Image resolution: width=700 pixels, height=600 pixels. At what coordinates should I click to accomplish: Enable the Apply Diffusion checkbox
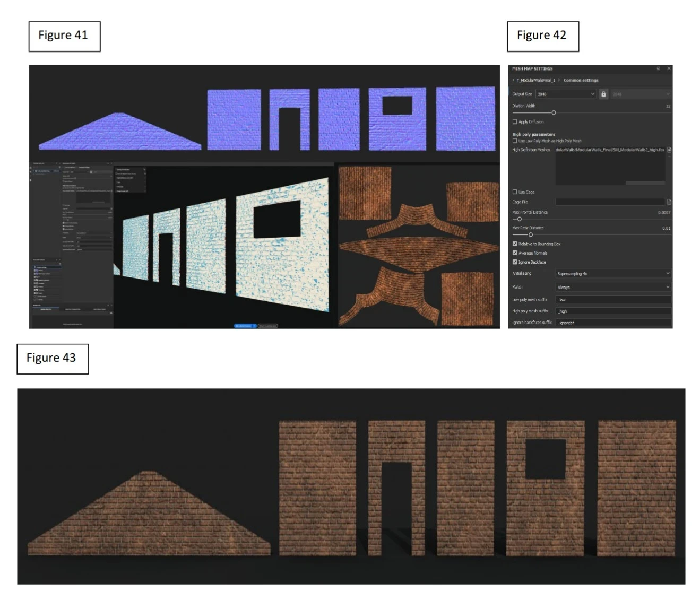[515, 121]
